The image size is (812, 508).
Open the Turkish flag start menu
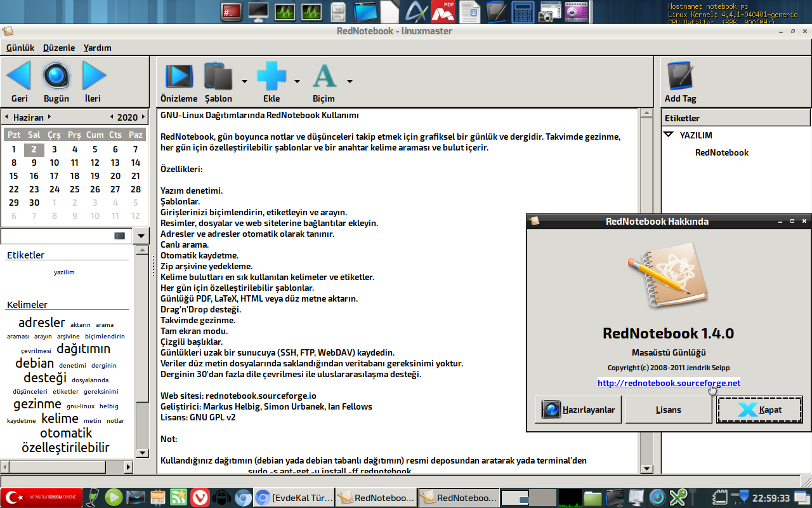pyautogui.click(x=42, y=497)
